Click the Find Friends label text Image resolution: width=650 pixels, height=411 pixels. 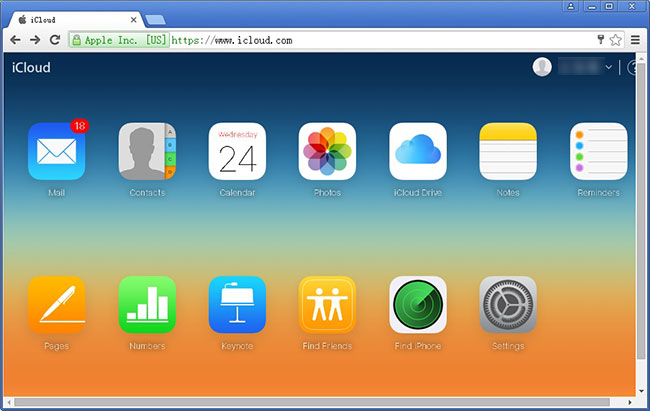pos(327,346)
